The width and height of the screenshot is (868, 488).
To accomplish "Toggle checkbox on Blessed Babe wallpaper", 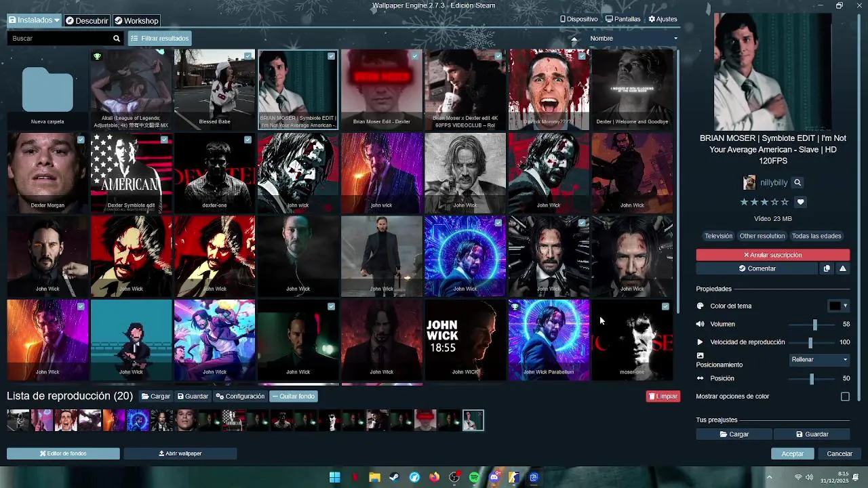I will click(x=248, y=56).
